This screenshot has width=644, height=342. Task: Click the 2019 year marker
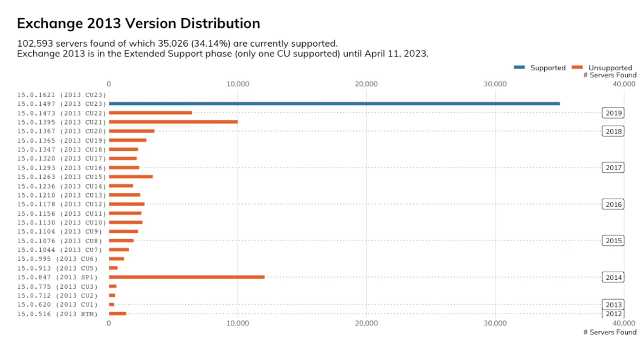613,113
